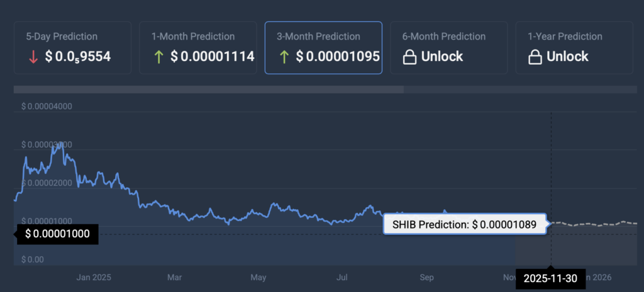644x292 pixels.
Task: Click the 2025-11-30 date marker label
Action: click(x=551, y=279)
